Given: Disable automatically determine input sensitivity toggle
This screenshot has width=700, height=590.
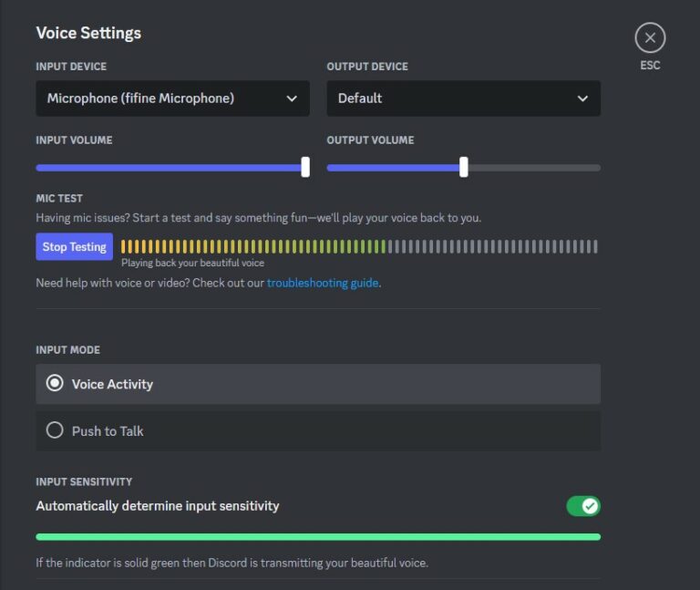Looking at the screenshot, I should click(583, 505).
